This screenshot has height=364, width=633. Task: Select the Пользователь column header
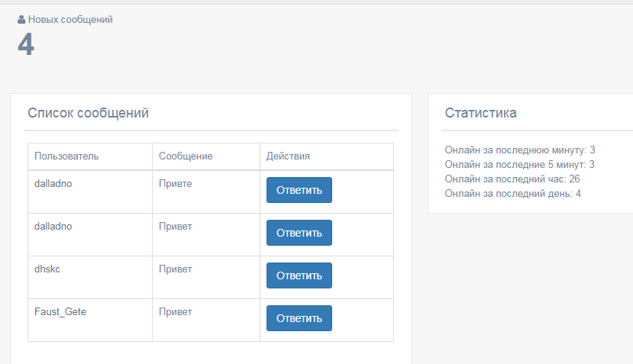click(66, 156)
